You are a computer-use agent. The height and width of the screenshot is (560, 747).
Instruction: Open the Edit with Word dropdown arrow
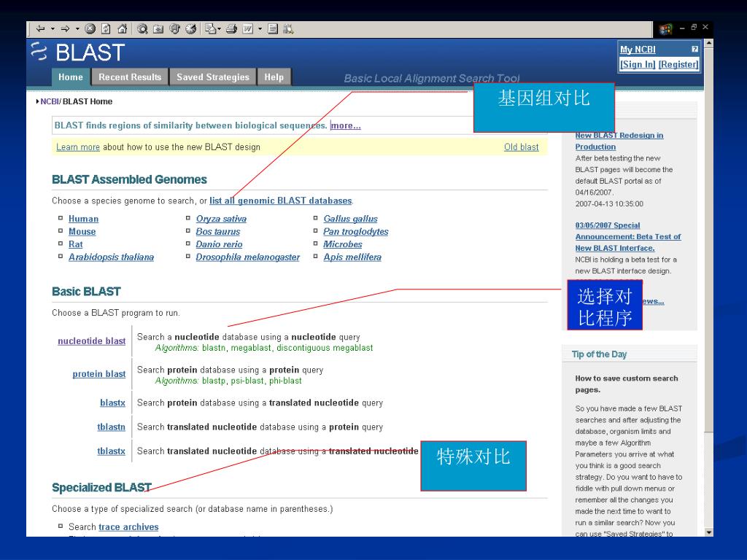tap(260, 29)
